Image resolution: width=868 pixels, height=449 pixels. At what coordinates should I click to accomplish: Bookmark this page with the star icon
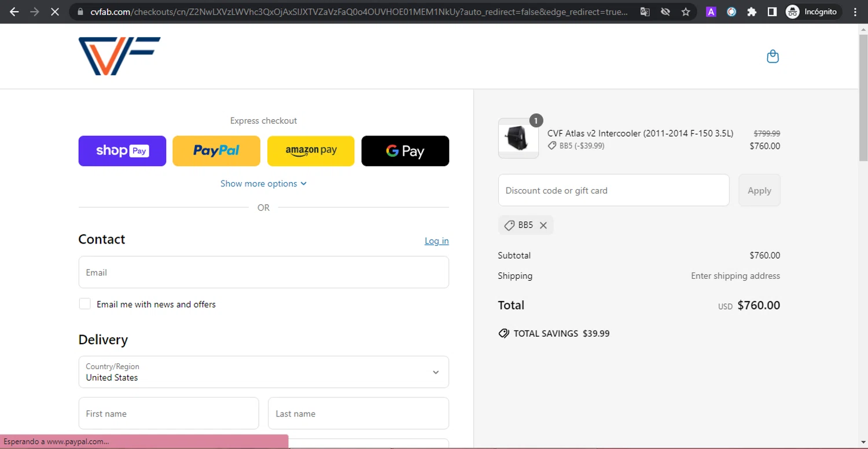pyautogui.click(x=686, y=12)
